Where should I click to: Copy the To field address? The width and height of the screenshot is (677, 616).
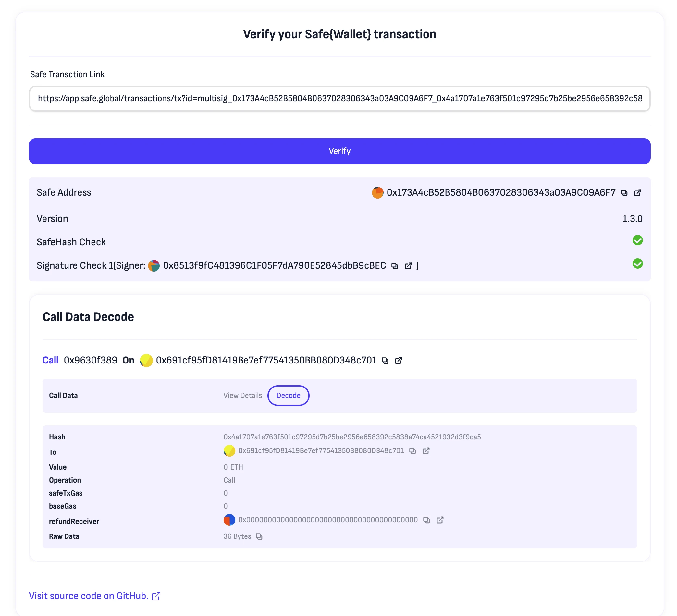pyautogui.click(x=412, y=451)
